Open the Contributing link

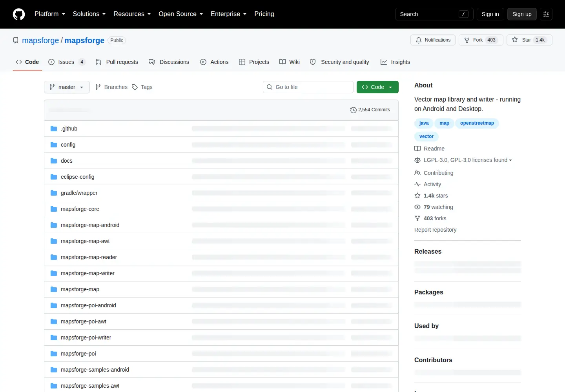tap(434, 173)
